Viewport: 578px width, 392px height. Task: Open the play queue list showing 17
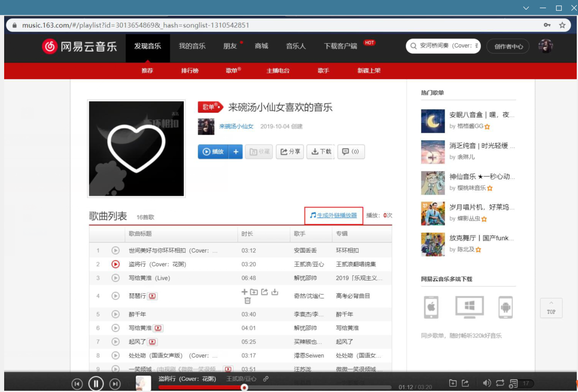(x=522, y=384)
